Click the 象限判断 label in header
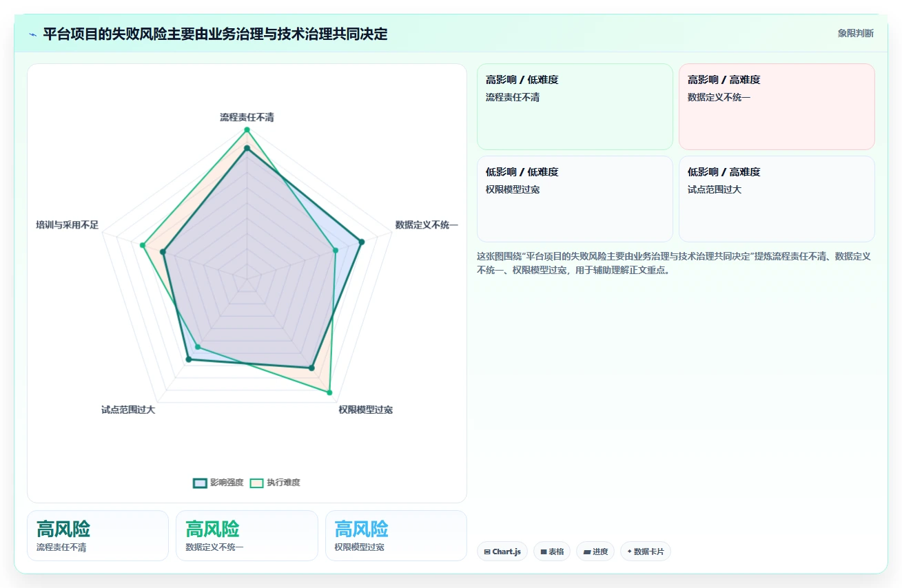The height and width of the screenshot is (588, 902). point(856,33)
